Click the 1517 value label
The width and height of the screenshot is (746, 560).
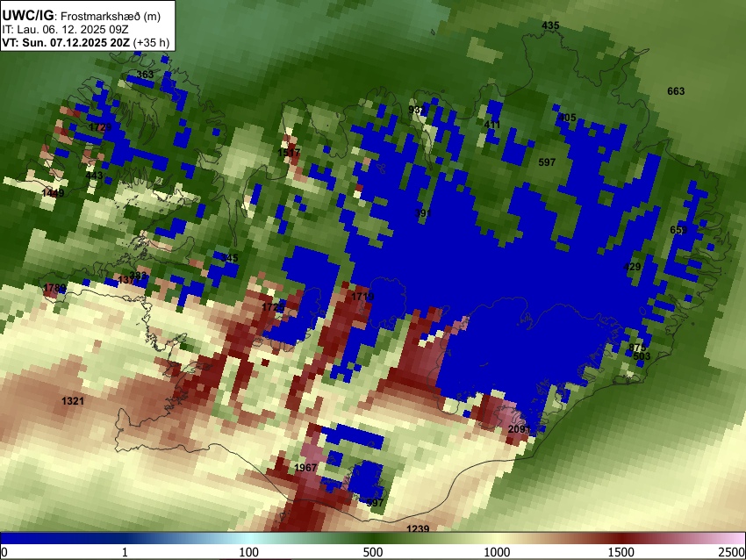click(289, 152)
